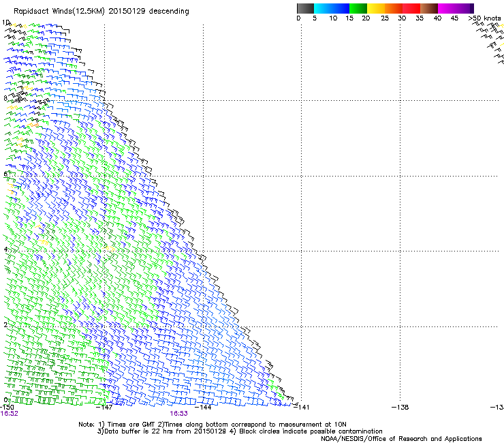
Task: Click the longitude label '-141'
Action: (x=301, y=408)
